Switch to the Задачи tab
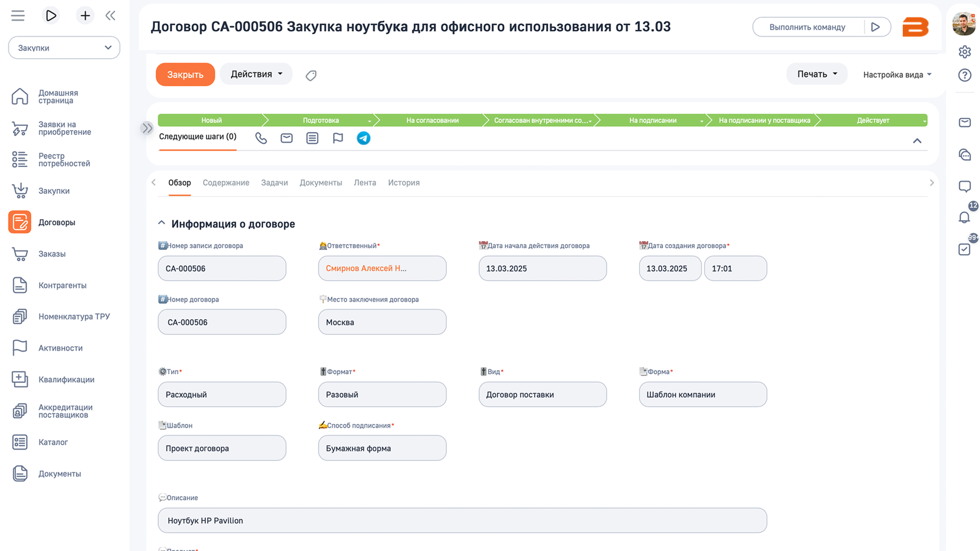980x551 pixels. pos(274,183)
